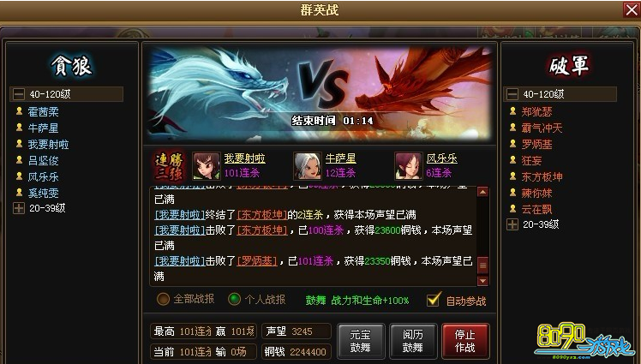Select the 全部战报 radio option
Viewport: 641px width, 364px height.
click(163, 299)
